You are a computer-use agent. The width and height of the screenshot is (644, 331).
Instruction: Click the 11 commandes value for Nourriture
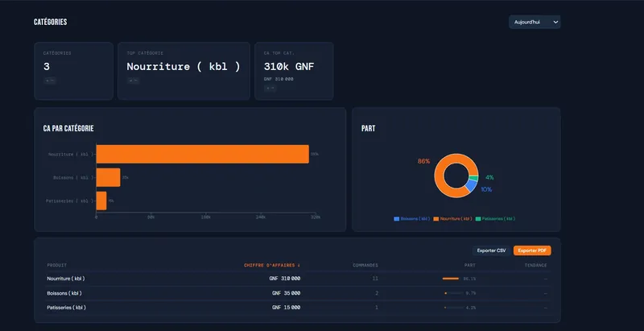pos(375,279)
